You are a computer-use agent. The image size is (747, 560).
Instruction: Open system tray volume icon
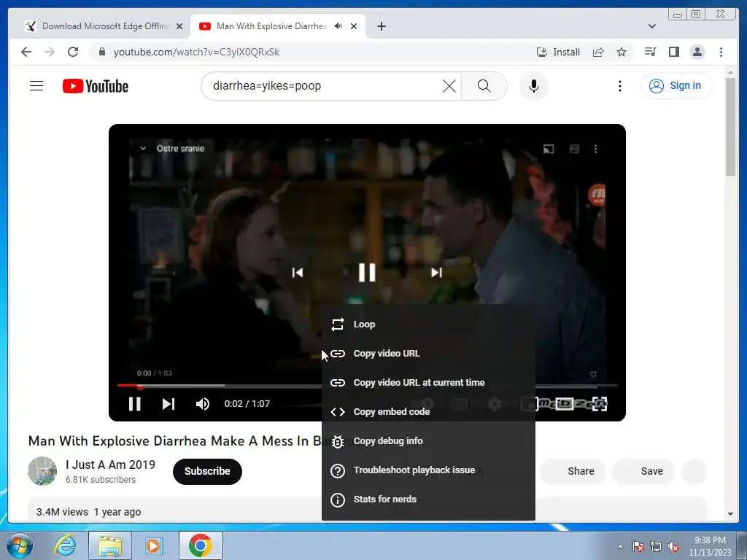click(673, 546)
